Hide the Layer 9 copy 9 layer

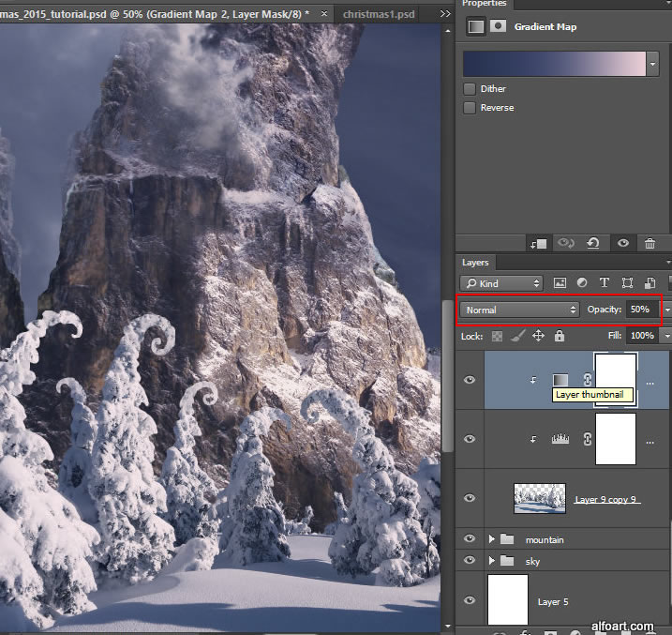tap(470, 498)
